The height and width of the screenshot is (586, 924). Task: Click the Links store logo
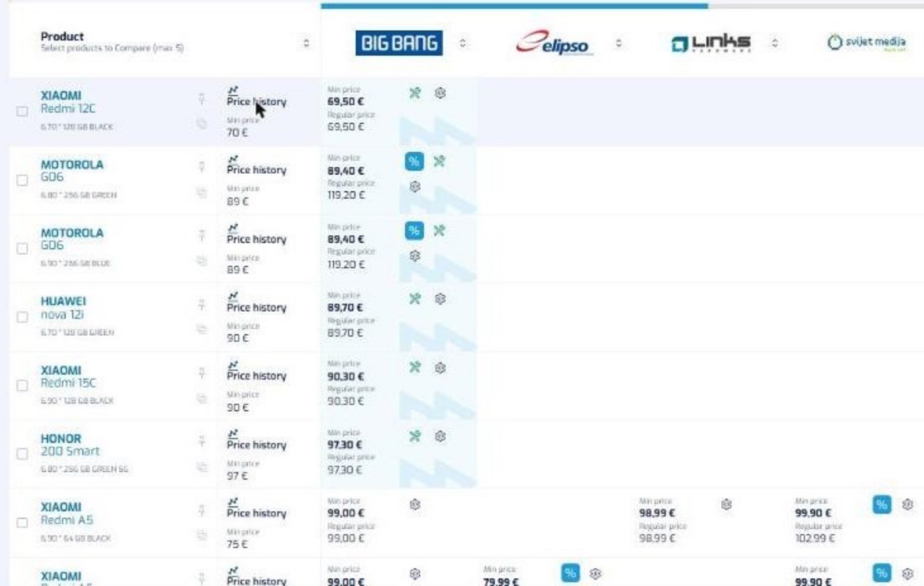point(711,43)
